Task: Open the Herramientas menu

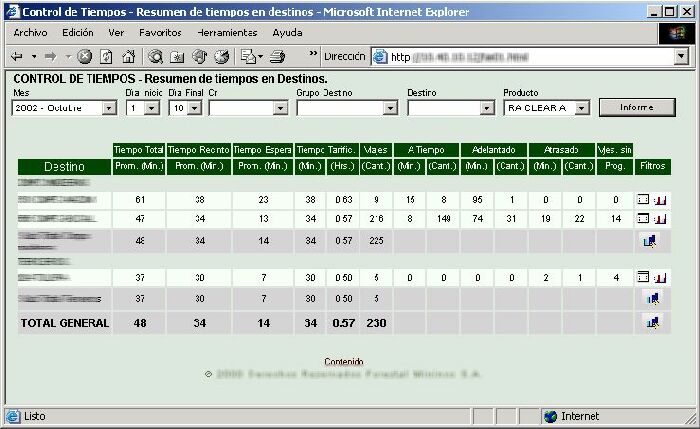Action: 227,32
